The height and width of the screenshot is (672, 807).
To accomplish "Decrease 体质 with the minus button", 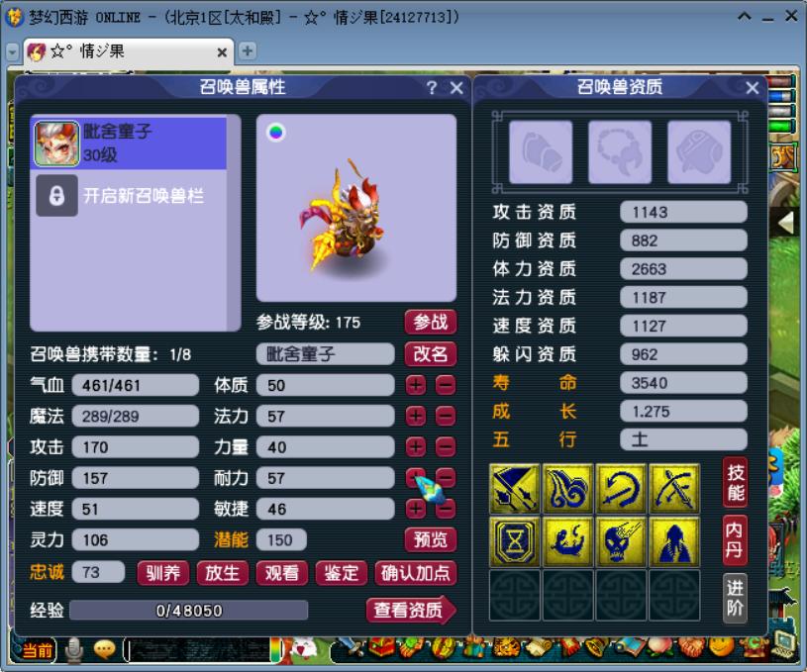I will (446, 385).
